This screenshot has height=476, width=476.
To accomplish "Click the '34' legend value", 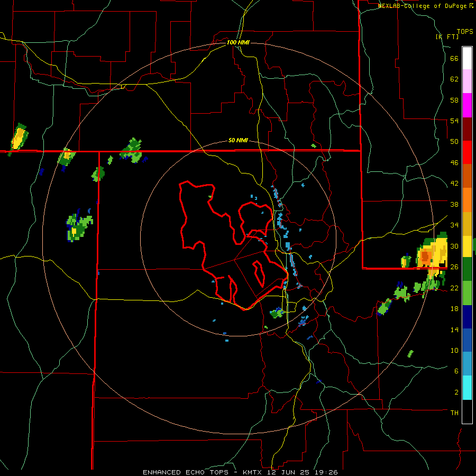I will coord(454,225).
